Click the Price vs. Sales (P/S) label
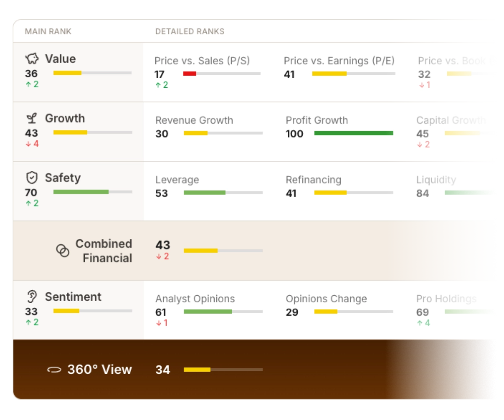The image size is (504, 420). [x=202, y=61]
